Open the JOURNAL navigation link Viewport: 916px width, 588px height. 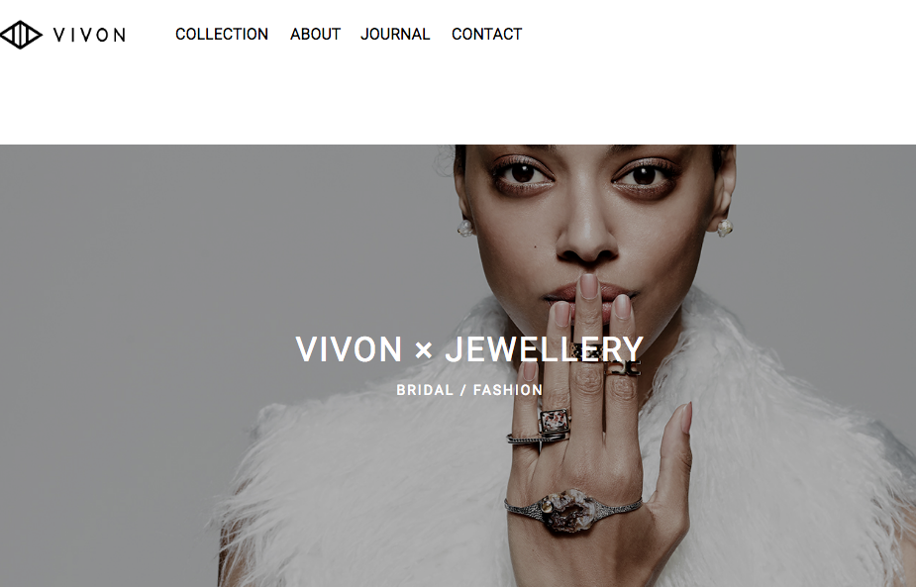[x=395, y=35]
